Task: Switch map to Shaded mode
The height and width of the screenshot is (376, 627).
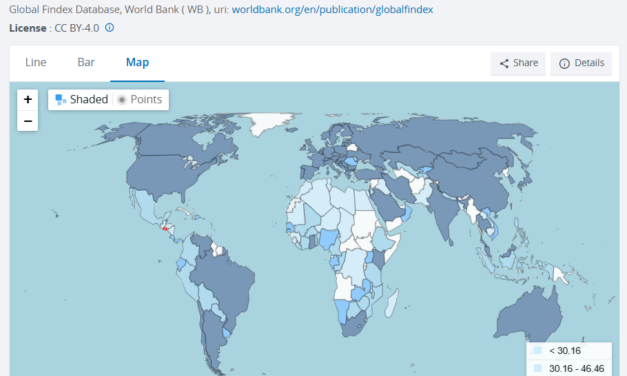Action: [x=82, y=99]
